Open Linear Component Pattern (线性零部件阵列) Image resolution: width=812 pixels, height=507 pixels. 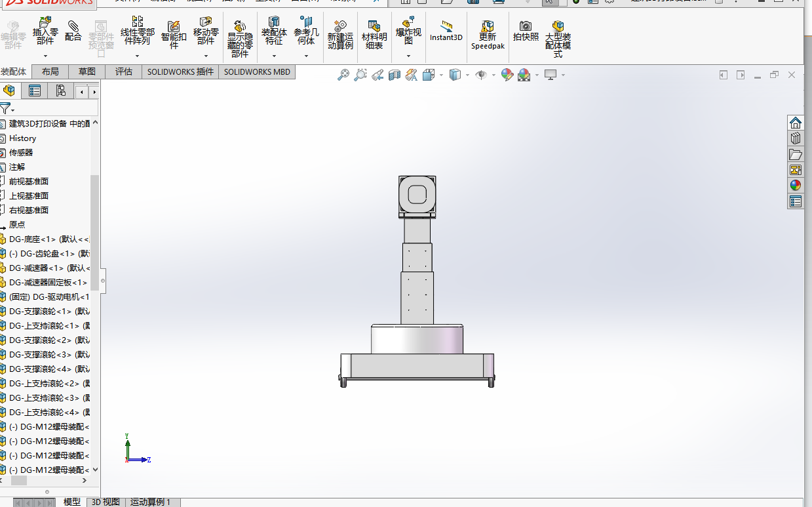[x=137, y=31]
